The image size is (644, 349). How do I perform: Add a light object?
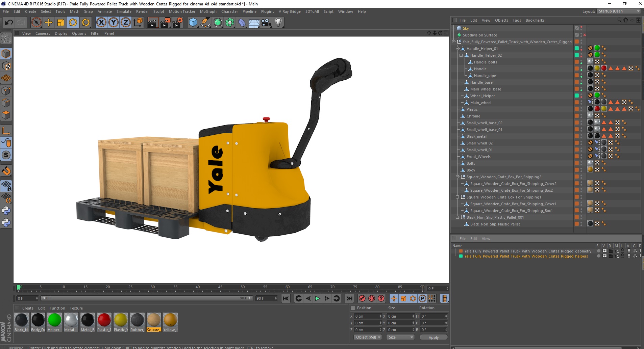click(278, 22)
